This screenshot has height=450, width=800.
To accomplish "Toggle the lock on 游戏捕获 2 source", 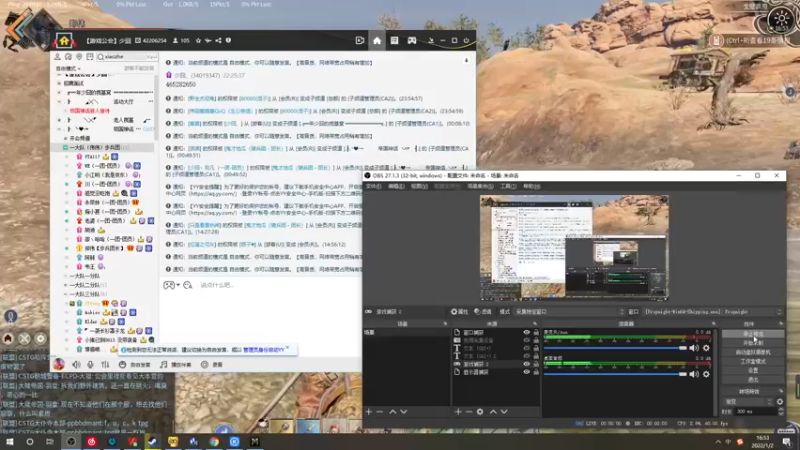I will click(x=536, y=364).
